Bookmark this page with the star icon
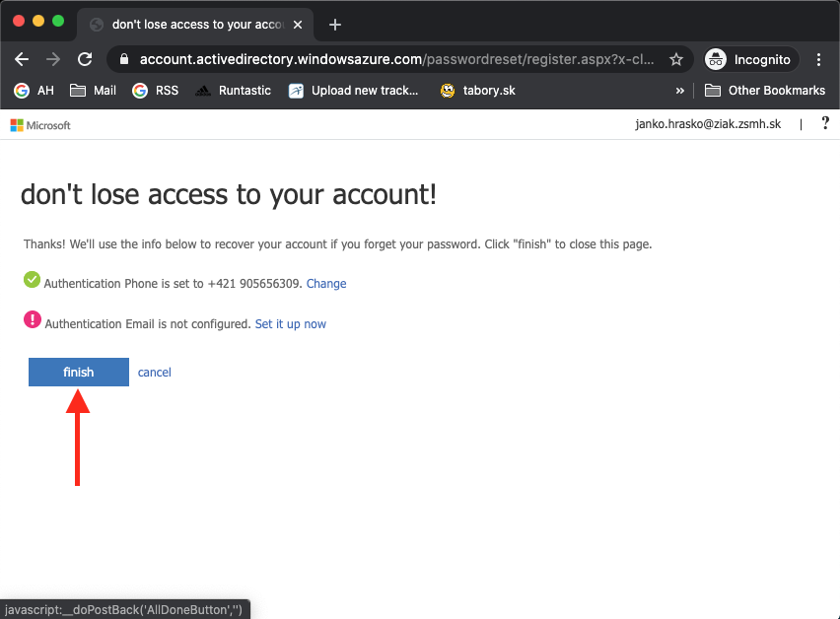 coord(676,59)
